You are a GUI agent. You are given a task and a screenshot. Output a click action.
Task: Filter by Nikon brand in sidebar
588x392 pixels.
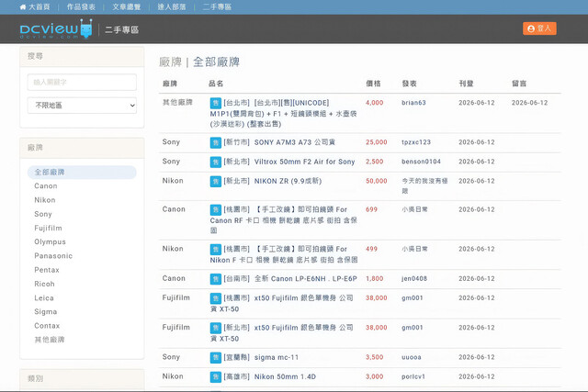[45, 200]
